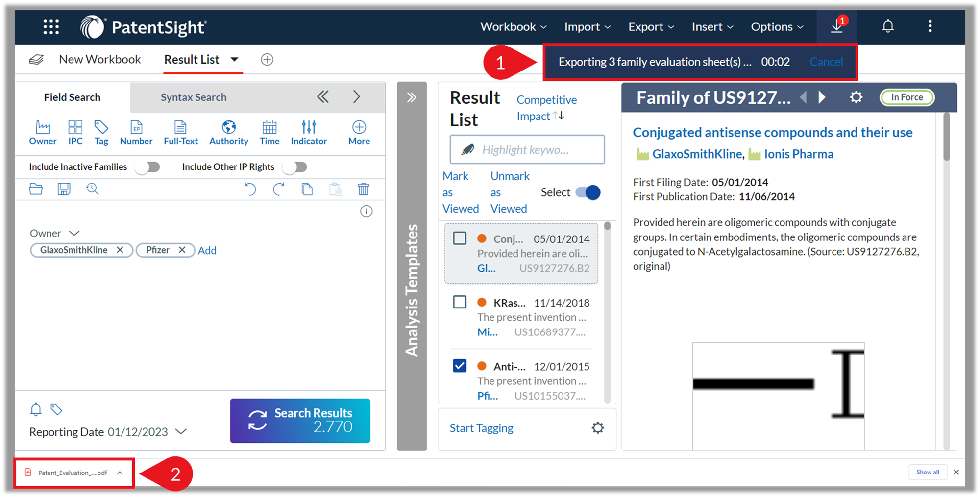The image size is (980, 497).
Task: Save the current search
Action: click(64, 189)
